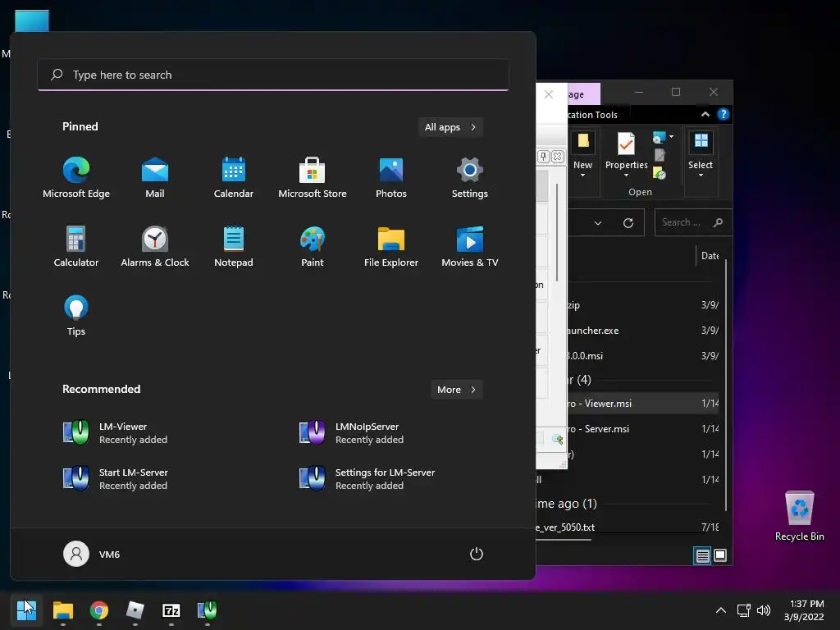Refresh the File Explorer folder

click(x=628, y=222)
